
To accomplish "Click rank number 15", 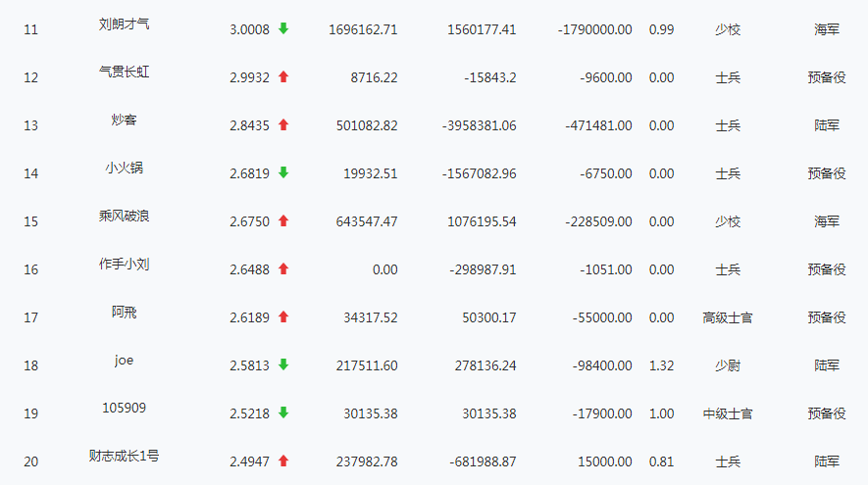I will pos(31,222).
